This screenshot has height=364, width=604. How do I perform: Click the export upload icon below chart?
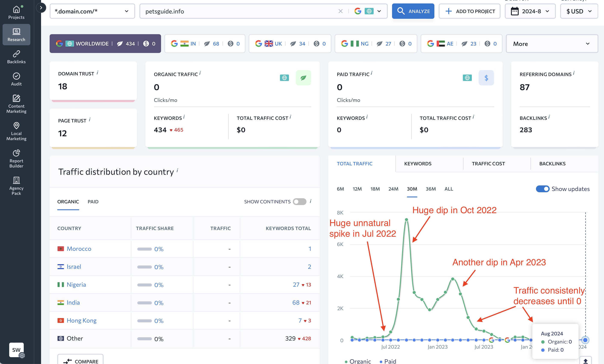tap(585, 361)
